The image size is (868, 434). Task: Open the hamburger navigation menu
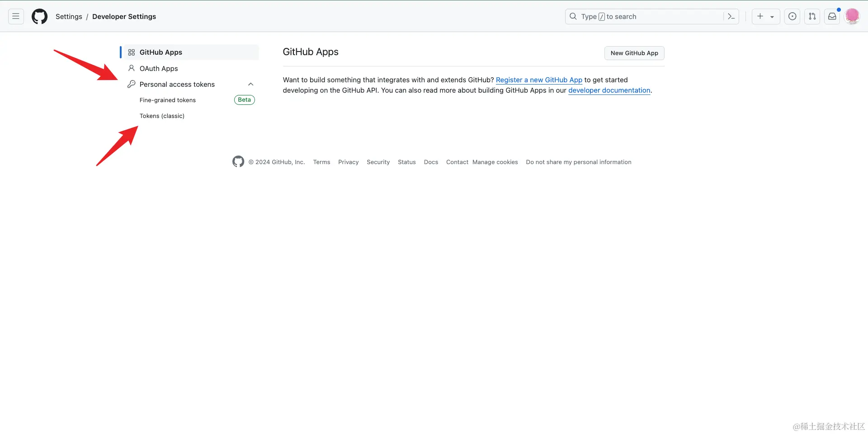coord(16,16)
